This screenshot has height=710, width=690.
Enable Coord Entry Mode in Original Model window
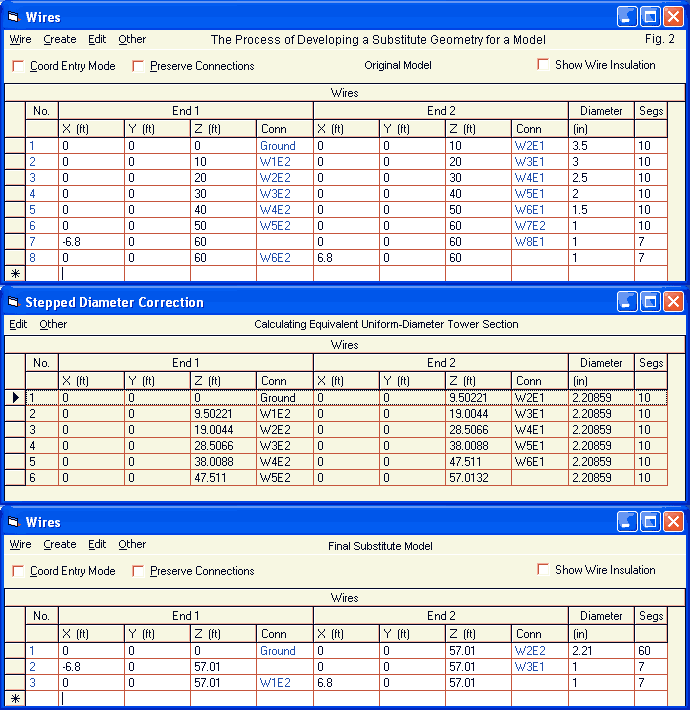coord(18,66)
